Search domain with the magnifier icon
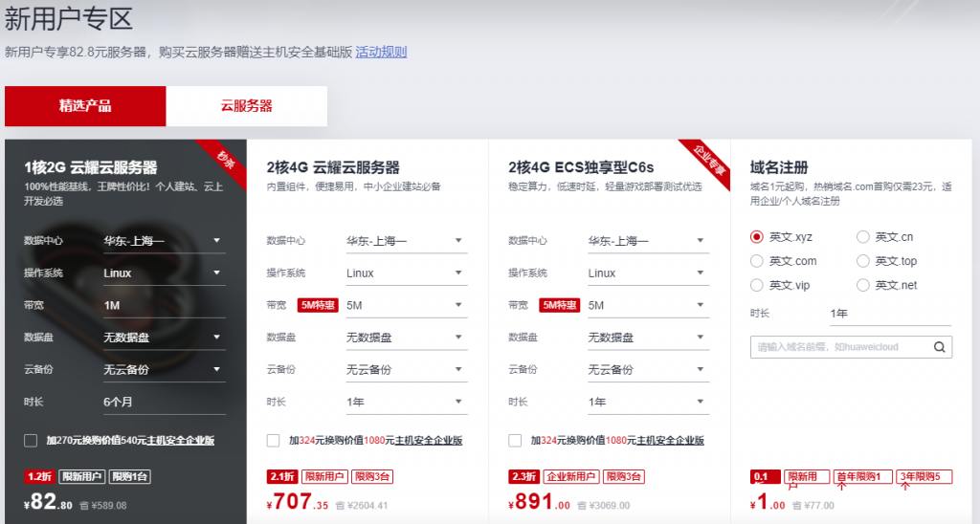Image resolution: width=980 pixels, height=524 pixels. 939,347
